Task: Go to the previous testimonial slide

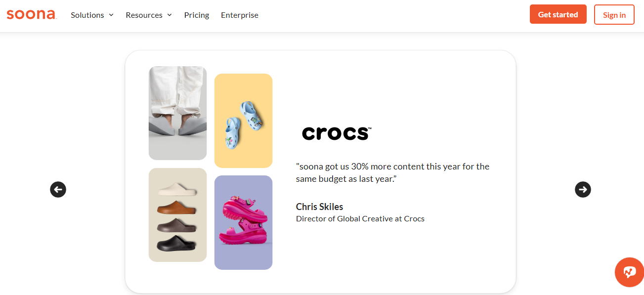Action: pos(58,189)
